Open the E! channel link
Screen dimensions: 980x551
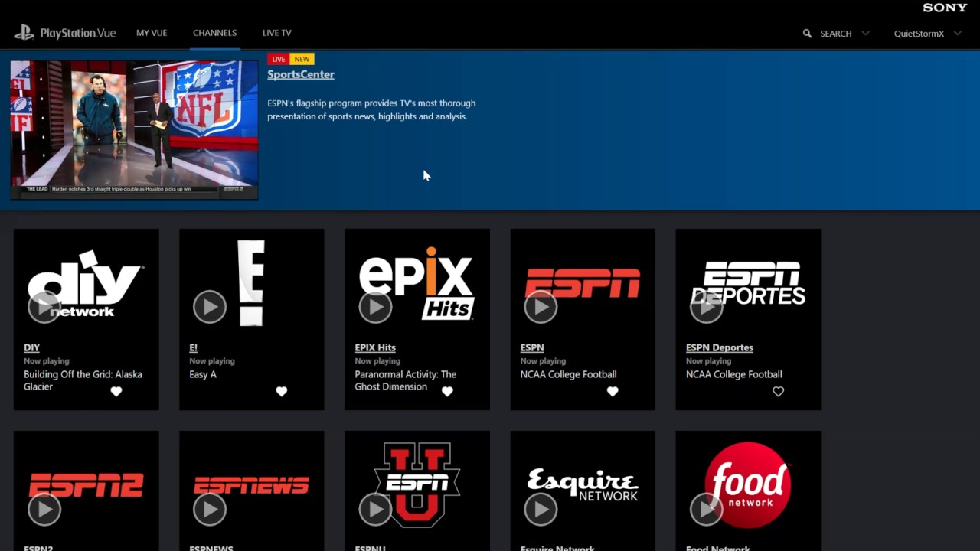(193, 347)
